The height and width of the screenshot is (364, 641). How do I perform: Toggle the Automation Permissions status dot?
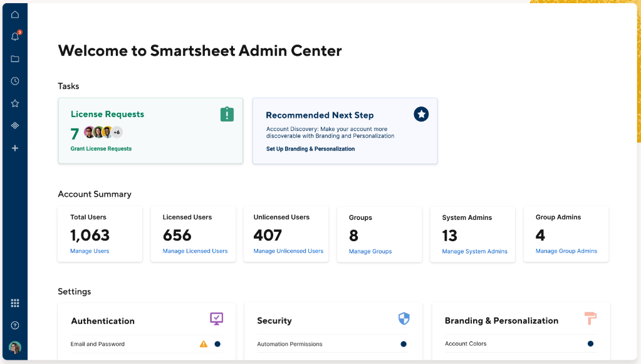tap(404, 344)
